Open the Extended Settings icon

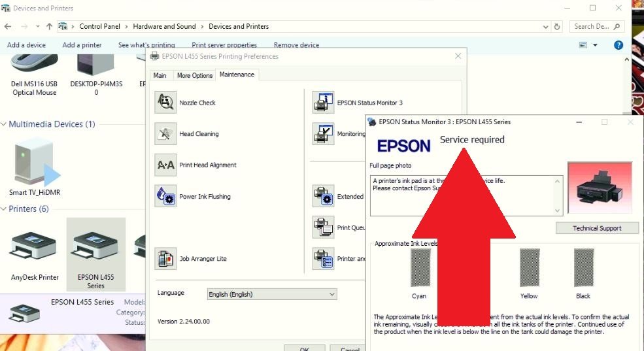323,196
